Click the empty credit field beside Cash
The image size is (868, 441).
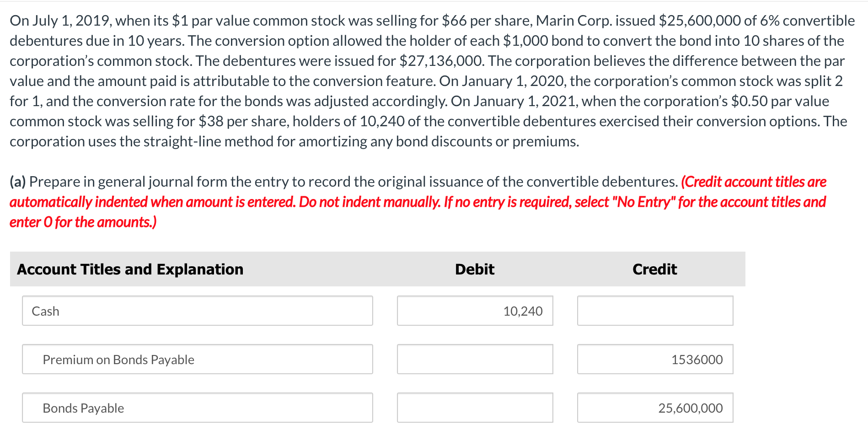pos(655,311)
